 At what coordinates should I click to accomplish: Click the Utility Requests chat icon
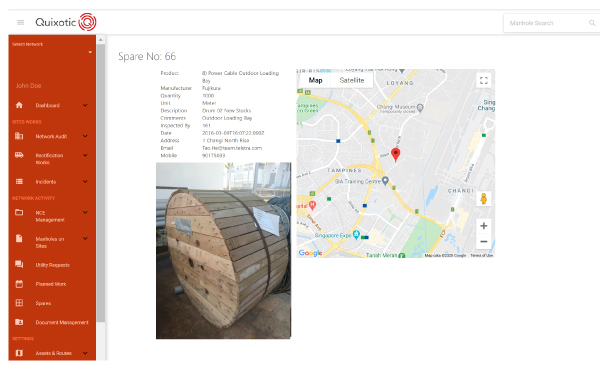[x=19, y=265]
